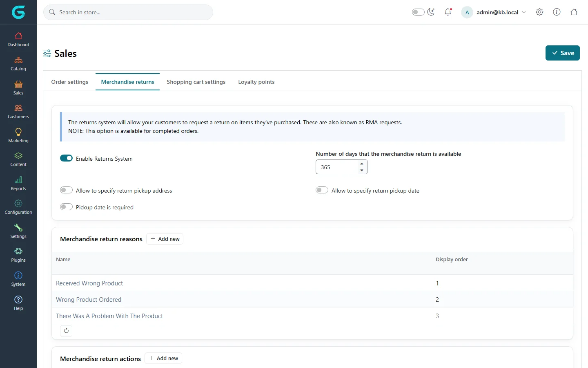This screenshot has height=368, width=588.
Task: Open Wrong Product Ordered reason
Action: coord(89,299)
